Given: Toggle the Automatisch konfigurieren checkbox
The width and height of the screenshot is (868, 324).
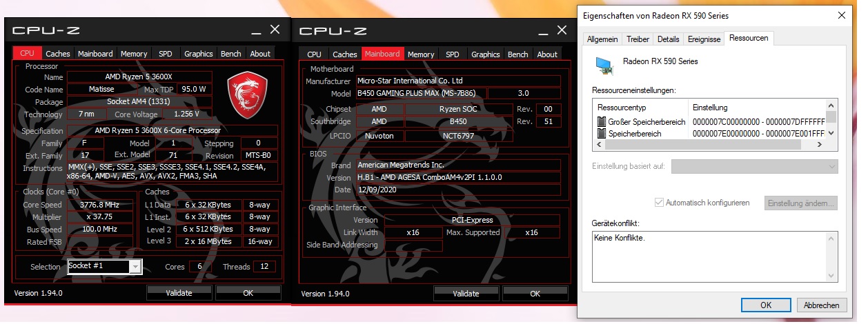Looking at the screenshot, I should (659, 203).
